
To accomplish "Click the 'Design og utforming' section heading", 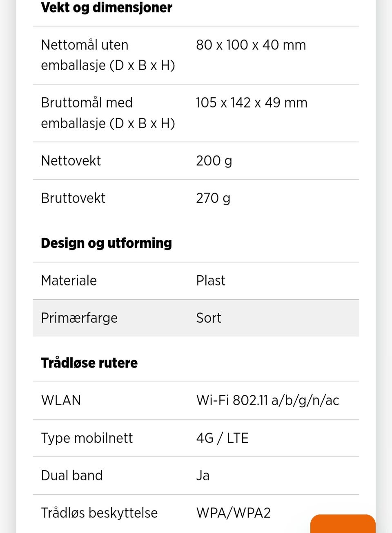I will pyautogui.click(x=106, y=243).
